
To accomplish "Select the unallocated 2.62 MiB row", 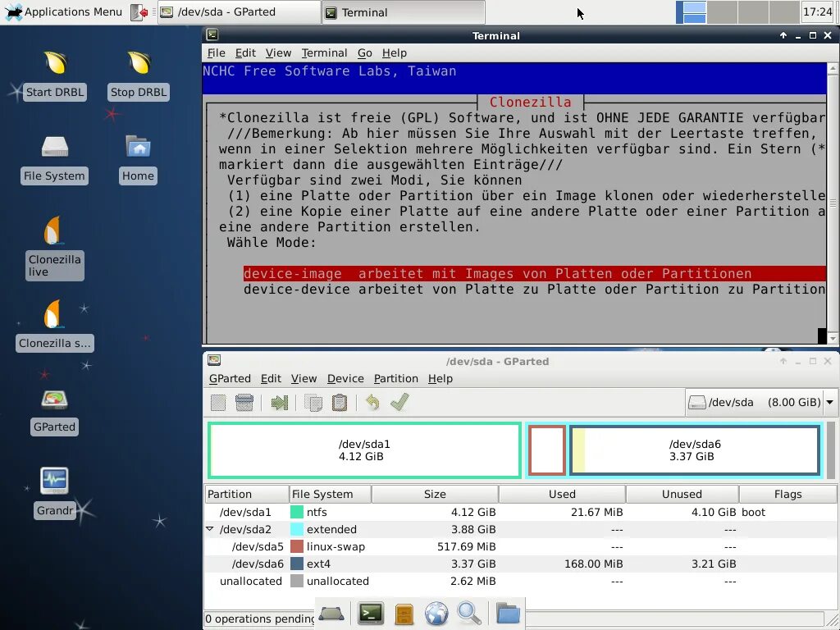I will (521, 581).
